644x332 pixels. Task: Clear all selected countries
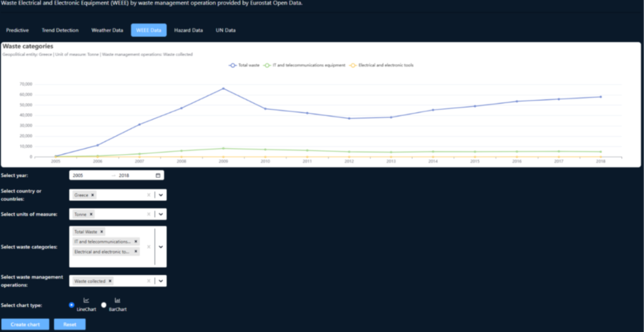(149, 195)
